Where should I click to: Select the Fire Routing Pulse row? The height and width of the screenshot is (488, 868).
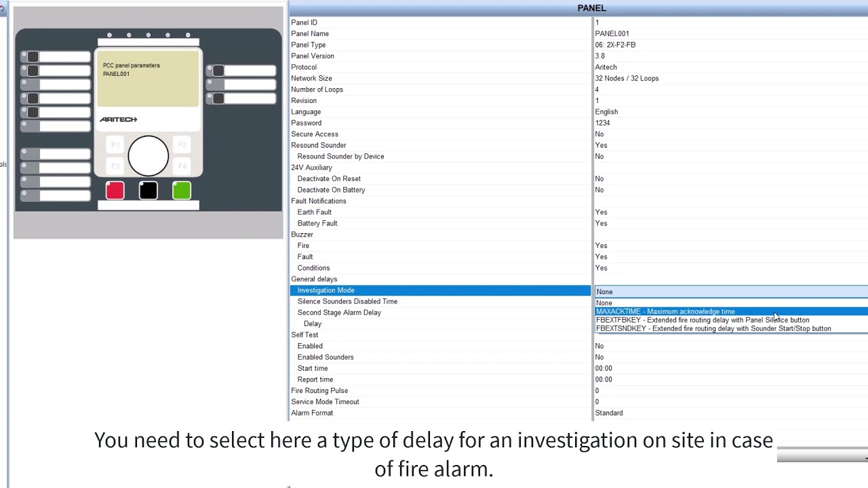click(440, 391)
